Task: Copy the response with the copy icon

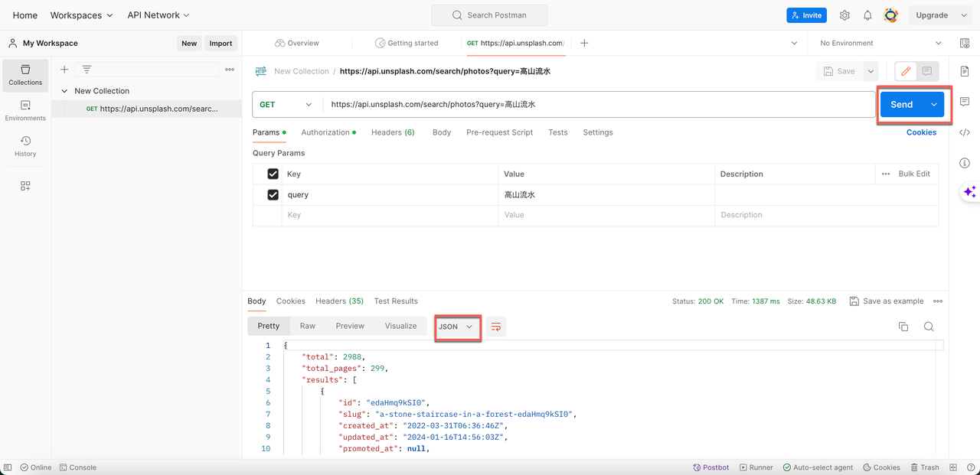Action: pos(903,327)
